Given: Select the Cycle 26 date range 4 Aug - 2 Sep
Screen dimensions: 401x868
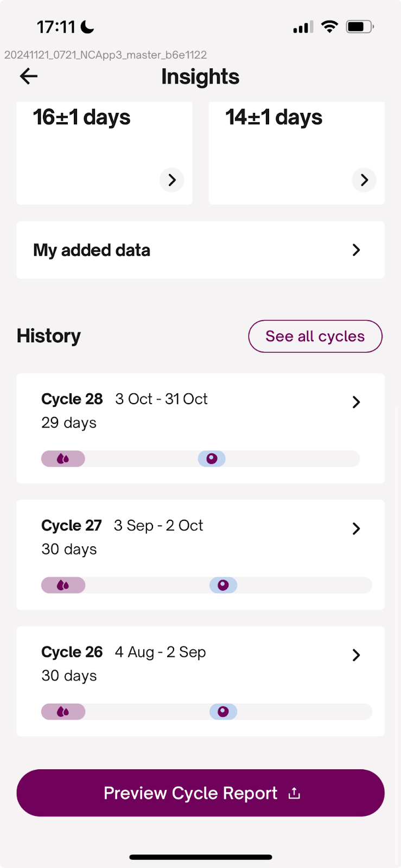Looking at the screenshot, I should [160, 652].
